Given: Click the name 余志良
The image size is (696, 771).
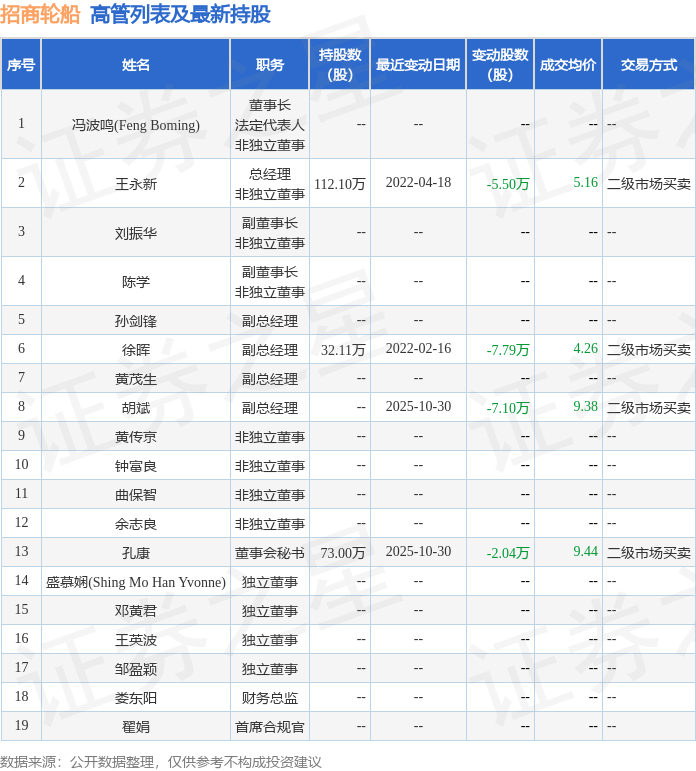Looking at the screenshot, I should tap(136, 524).
